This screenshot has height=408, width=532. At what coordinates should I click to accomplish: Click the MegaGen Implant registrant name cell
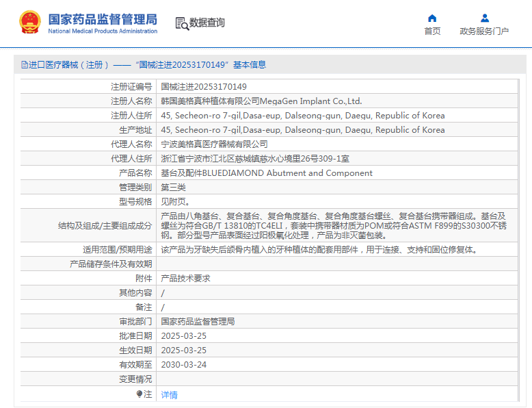[x=261, y=101]
